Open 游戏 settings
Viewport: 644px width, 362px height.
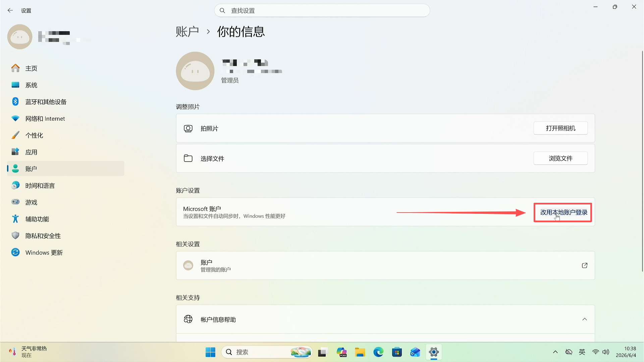coord(65,202)
